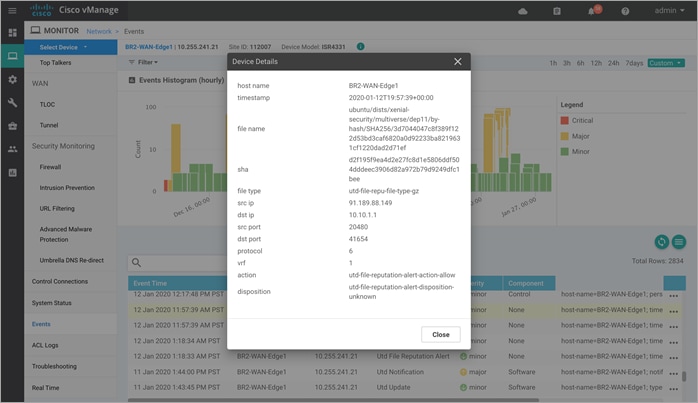Click BR2-WAN-Edge1 device link in header
This screenshot has height=403, width=698.
(x=149, y=47)
